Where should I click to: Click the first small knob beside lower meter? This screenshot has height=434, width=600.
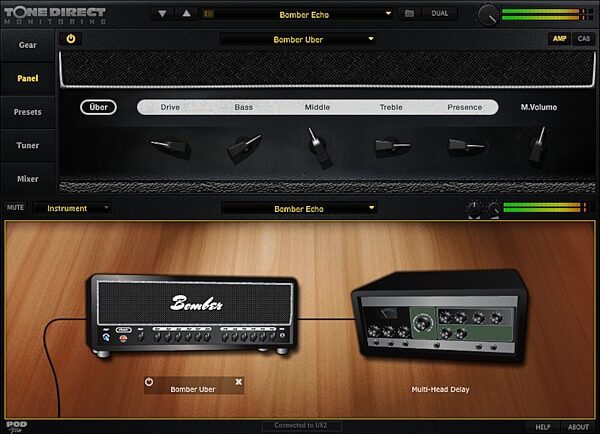click(x=474, y=209)
